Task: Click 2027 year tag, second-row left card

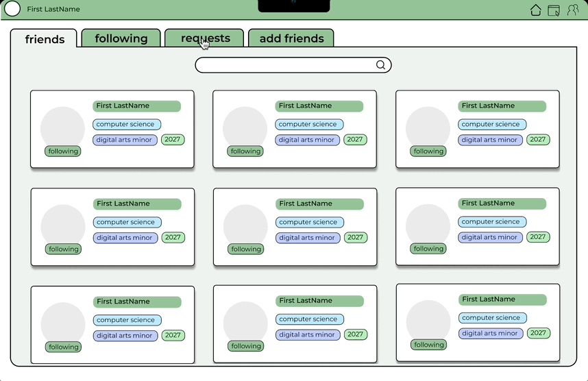Action: pyautogui.click(x=173, y=237)
